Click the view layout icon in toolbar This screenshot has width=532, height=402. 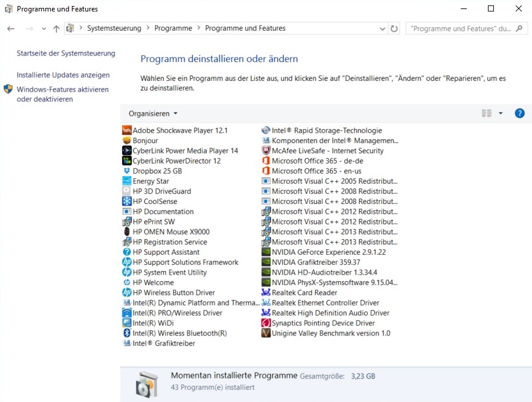coord(487,113)
